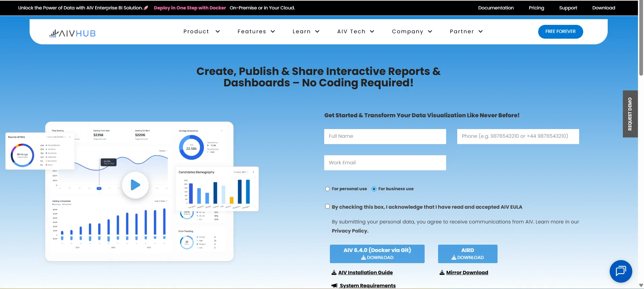This screenshot has width=644, height=289.
Task: Check the AIV EULA acknowledgement box
Action: click(x=328, y=206)
